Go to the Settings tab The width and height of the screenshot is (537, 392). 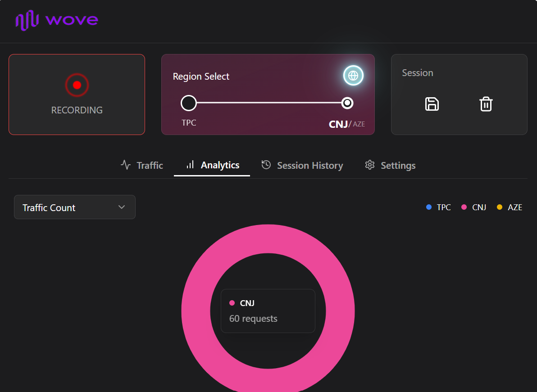click(x=390, y=166)
